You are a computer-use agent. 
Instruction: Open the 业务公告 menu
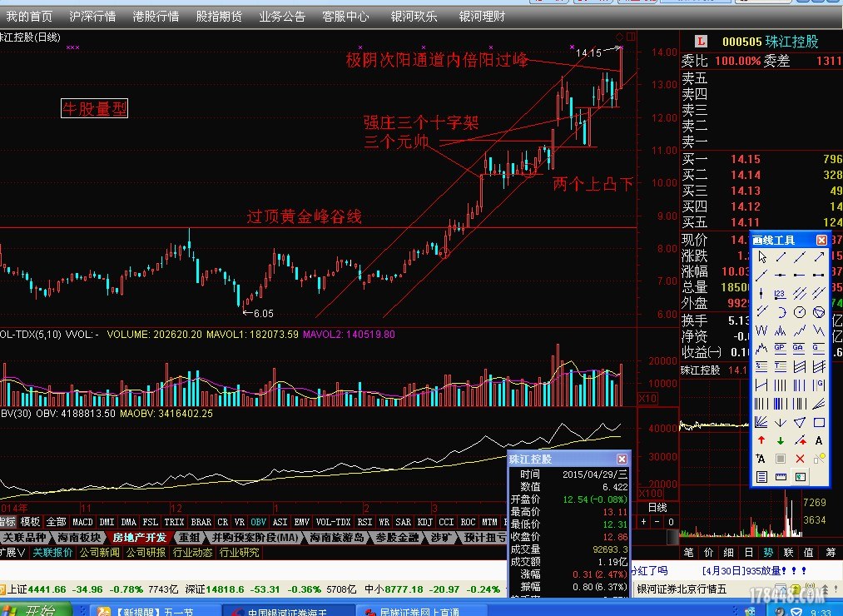coord(282,16)
